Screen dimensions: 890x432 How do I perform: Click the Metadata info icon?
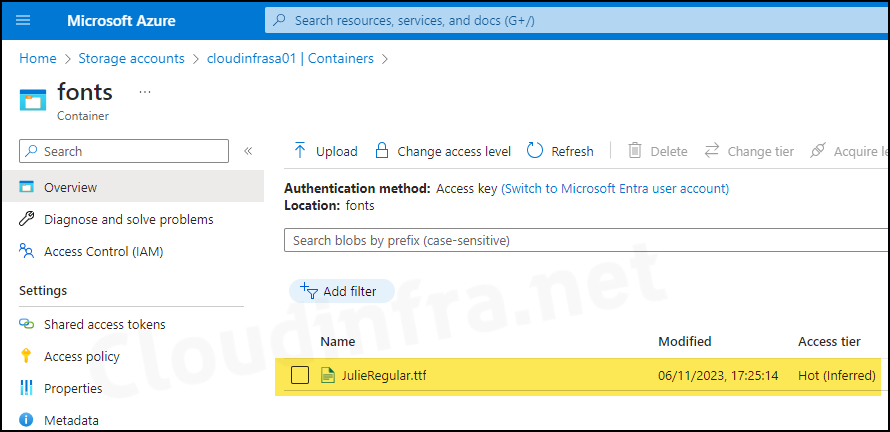(26, 420)
